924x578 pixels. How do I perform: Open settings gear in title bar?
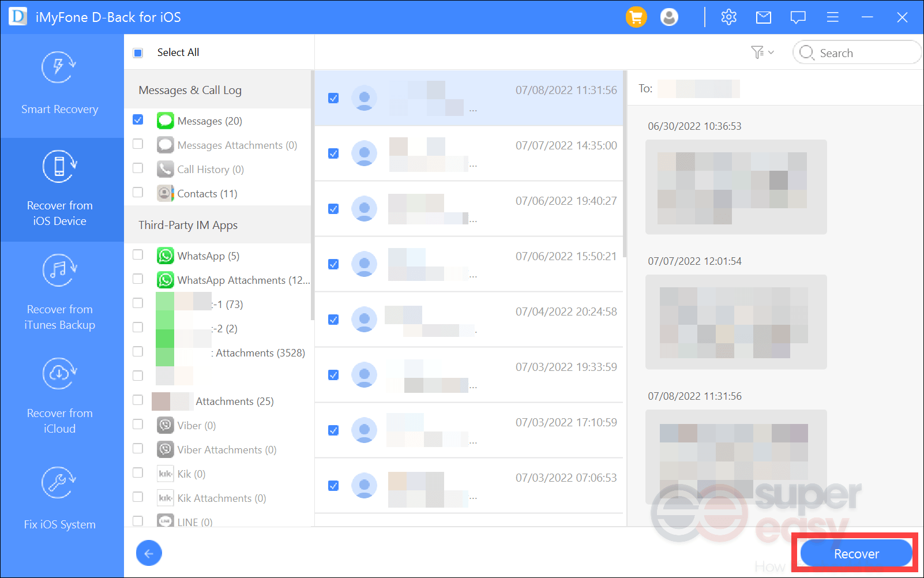(728, 17)
